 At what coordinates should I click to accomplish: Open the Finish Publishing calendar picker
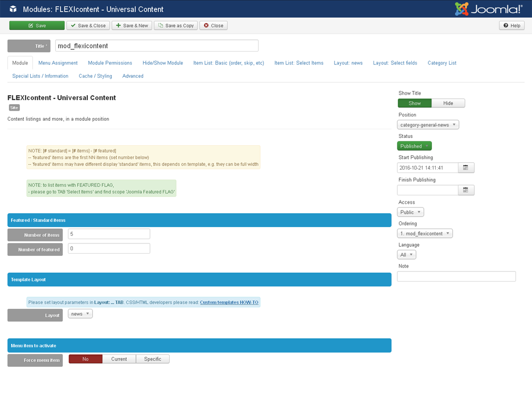click(x=466, y=190)
